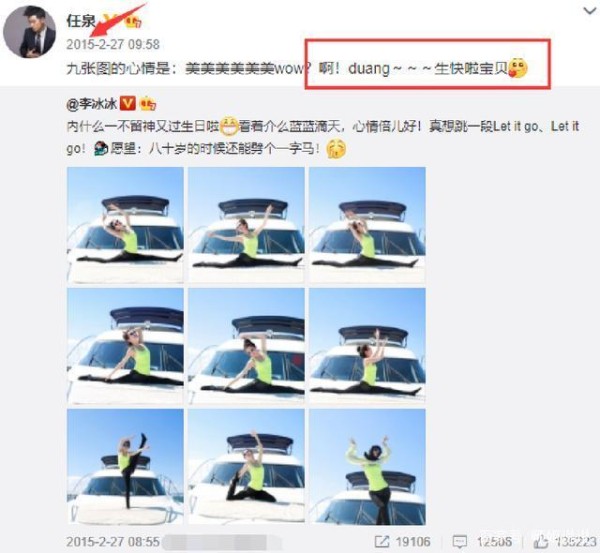Open 任泉's profile avatar

coord(29,31)
